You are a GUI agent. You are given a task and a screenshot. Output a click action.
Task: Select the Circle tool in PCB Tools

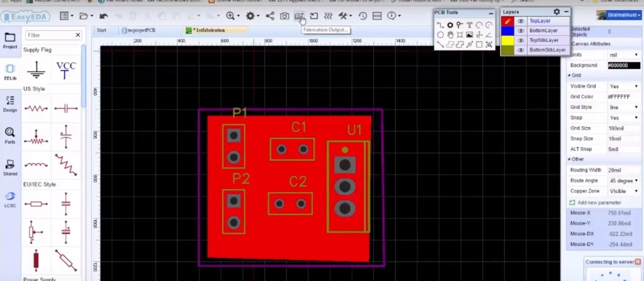[440, 35]
